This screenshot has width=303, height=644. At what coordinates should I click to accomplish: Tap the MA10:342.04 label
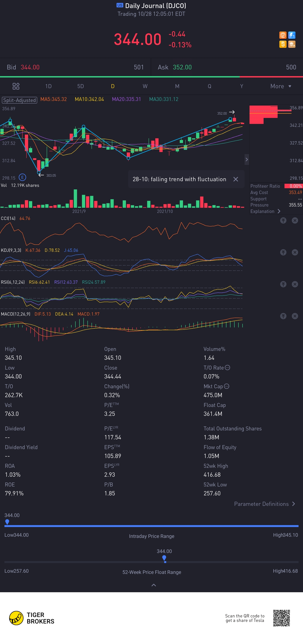89,99
